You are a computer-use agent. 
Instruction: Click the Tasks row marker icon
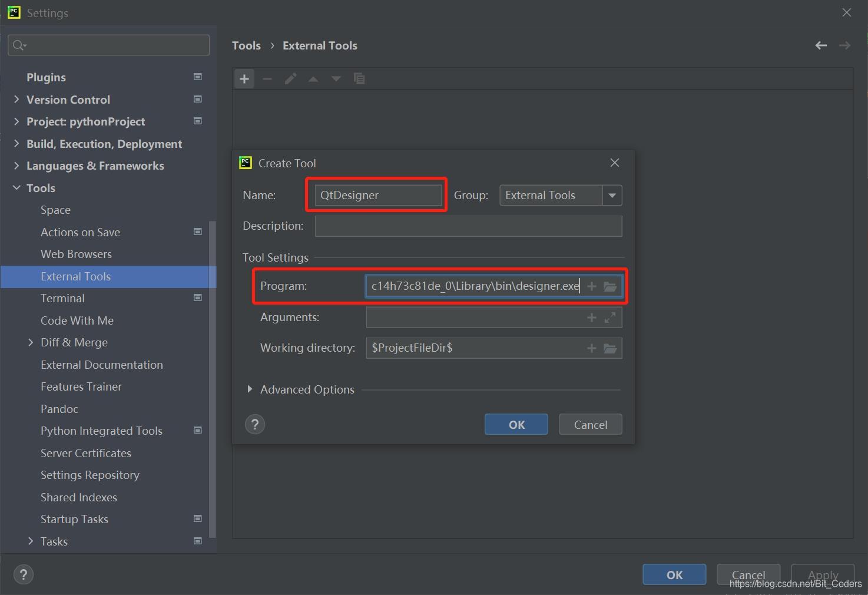[198, 541]
